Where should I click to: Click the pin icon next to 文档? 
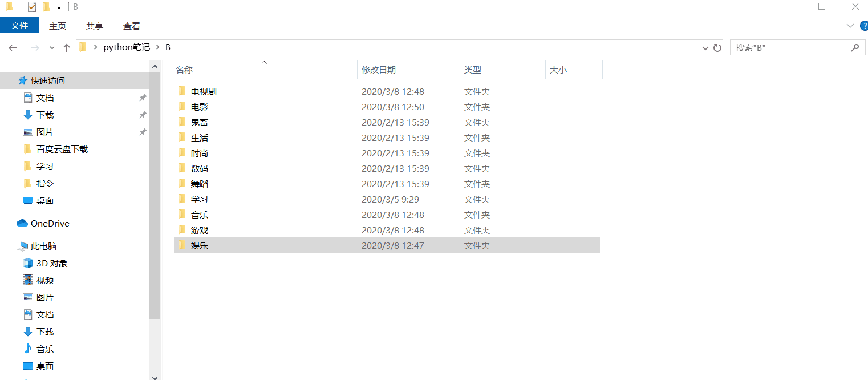click(x=143, y=98)
